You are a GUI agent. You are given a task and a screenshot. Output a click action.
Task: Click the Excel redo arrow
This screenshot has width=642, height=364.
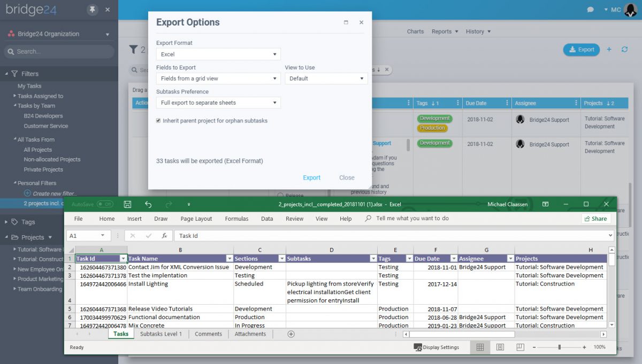(x=169, y=204)
